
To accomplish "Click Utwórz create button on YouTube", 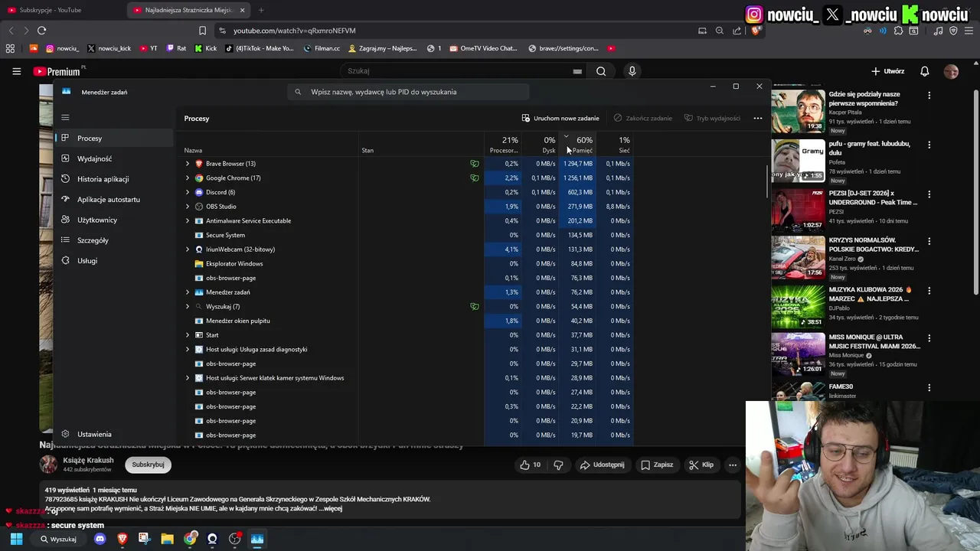I will [x=887, y=71].
